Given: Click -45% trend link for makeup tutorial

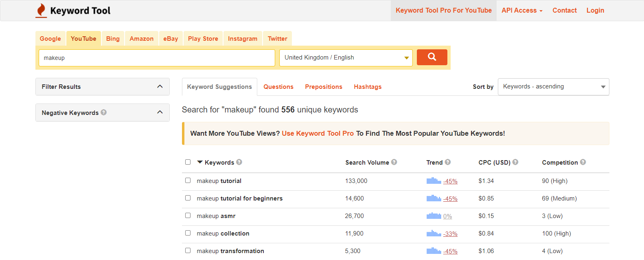Looking at the screenshot, I should click(450, 181).
